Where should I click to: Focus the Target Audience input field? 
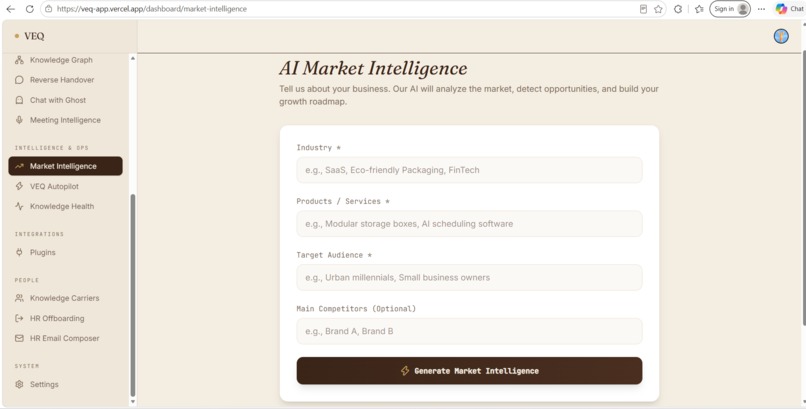469,277
